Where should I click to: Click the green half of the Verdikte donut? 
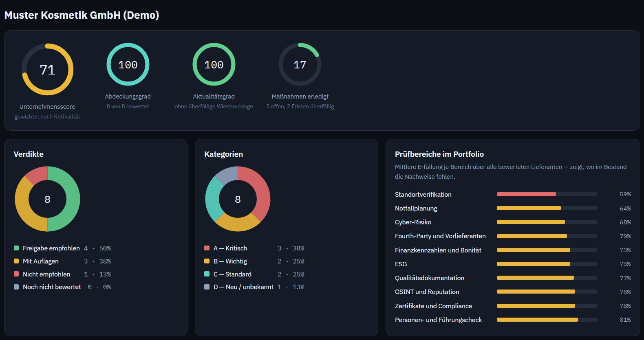(x=73, y=199)
